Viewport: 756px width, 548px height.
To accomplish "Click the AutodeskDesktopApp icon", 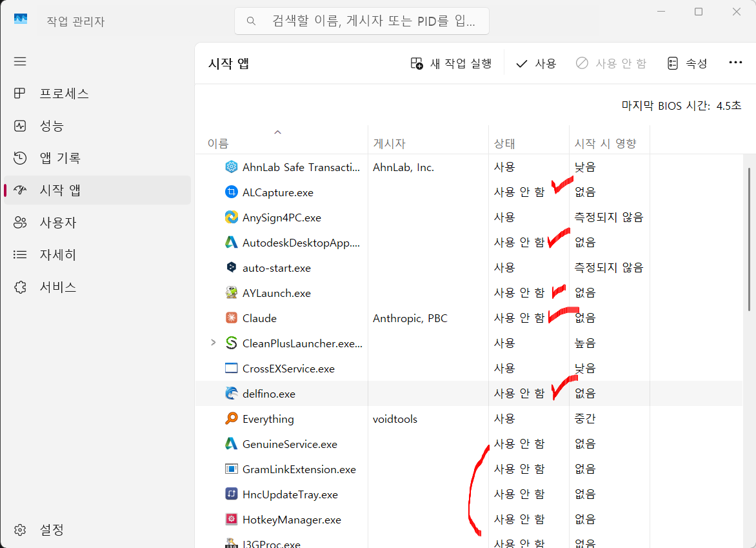I will [232, 242].
